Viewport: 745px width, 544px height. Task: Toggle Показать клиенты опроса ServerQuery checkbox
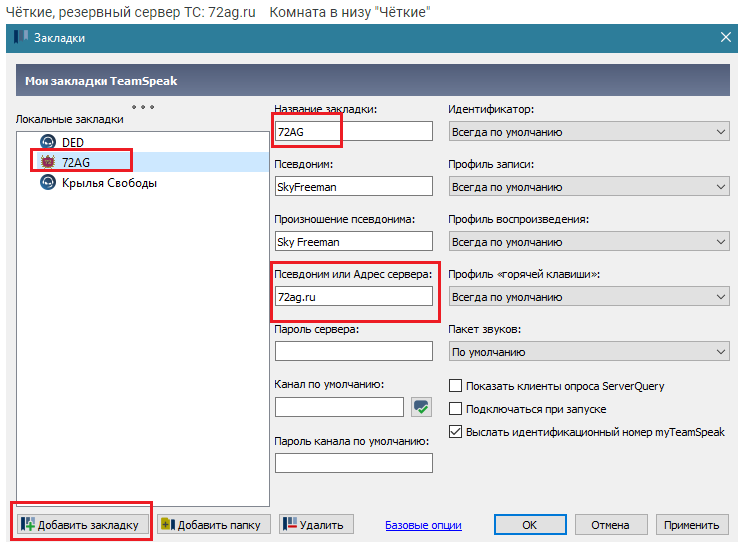point(455,385)
